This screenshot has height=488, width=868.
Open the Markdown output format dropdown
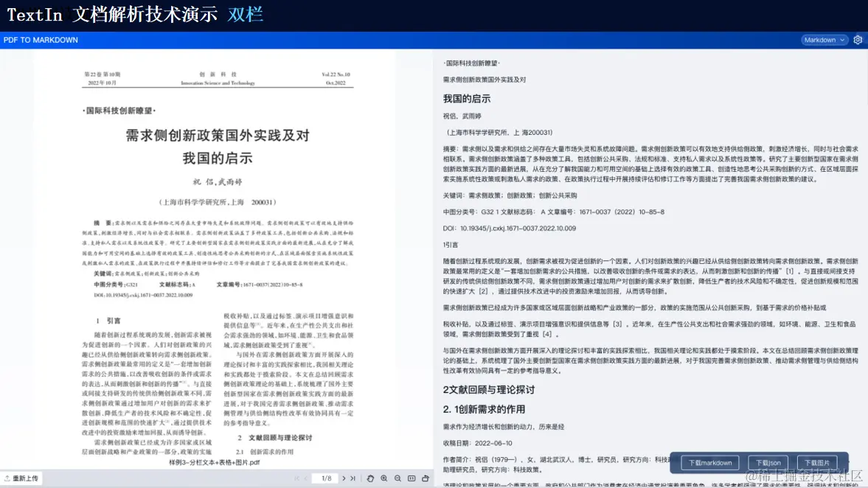tap(824, 40)
